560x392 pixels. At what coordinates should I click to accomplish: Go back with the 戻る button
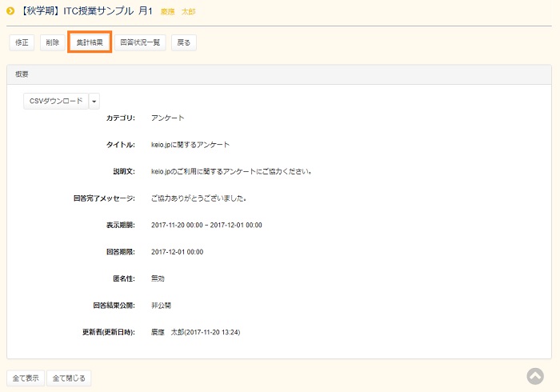(x=184, y=42)
